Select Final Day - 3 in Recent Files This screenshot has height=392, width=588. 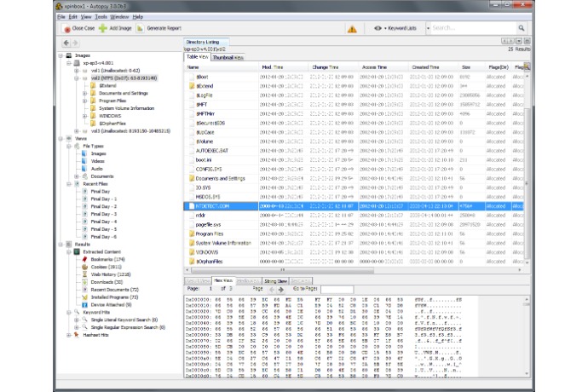click(x=103, y=214)
